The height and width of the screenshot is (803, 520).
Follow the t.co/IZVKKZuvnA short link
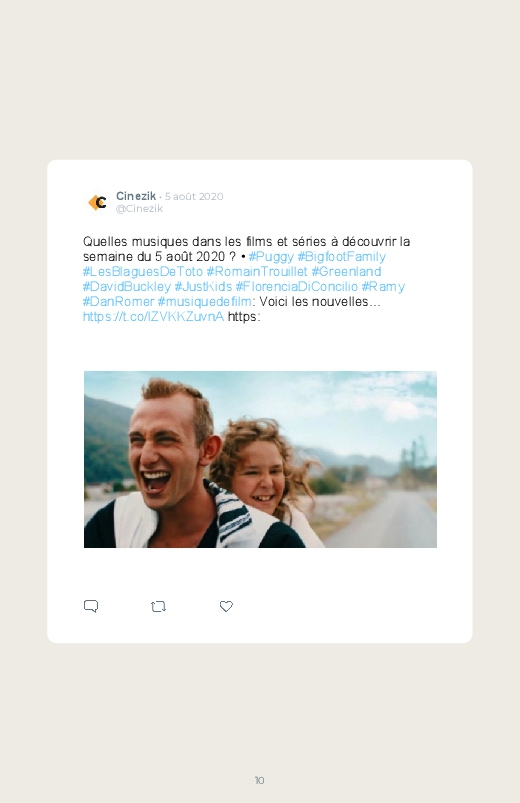click(x=153, y=316)
